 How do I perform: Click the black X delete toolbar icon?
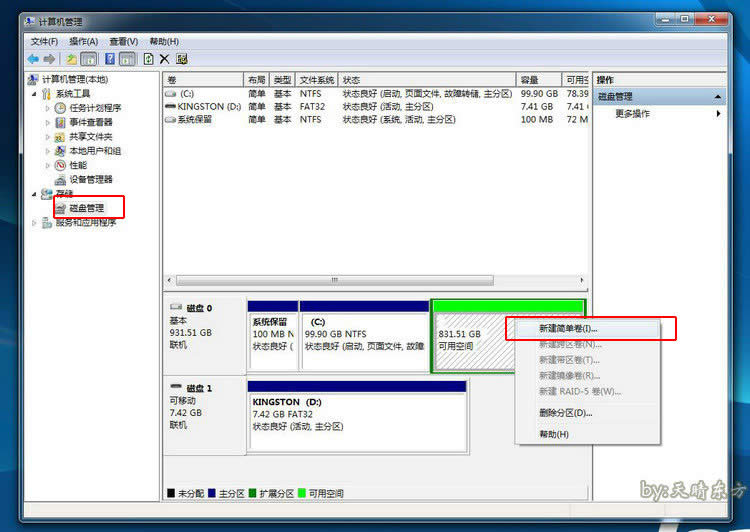click(x=165, y=59)
